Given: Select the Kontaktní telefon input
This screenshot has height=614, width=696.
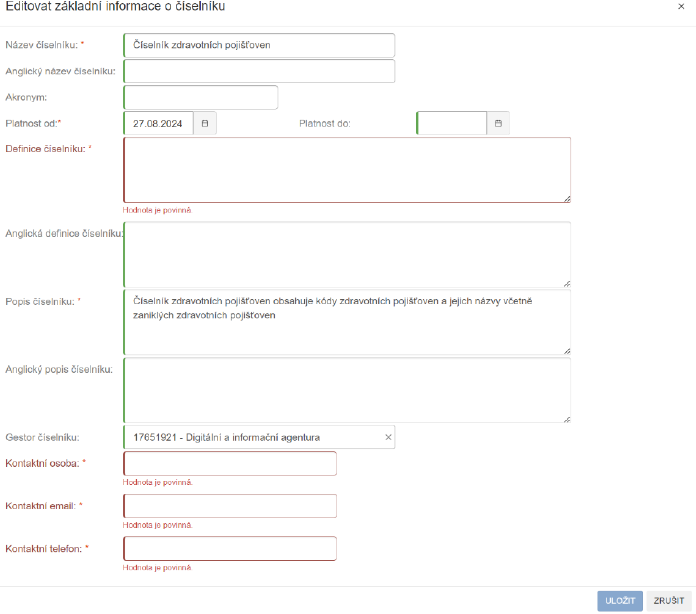Looking at the screenshot, I should [230, 548].
